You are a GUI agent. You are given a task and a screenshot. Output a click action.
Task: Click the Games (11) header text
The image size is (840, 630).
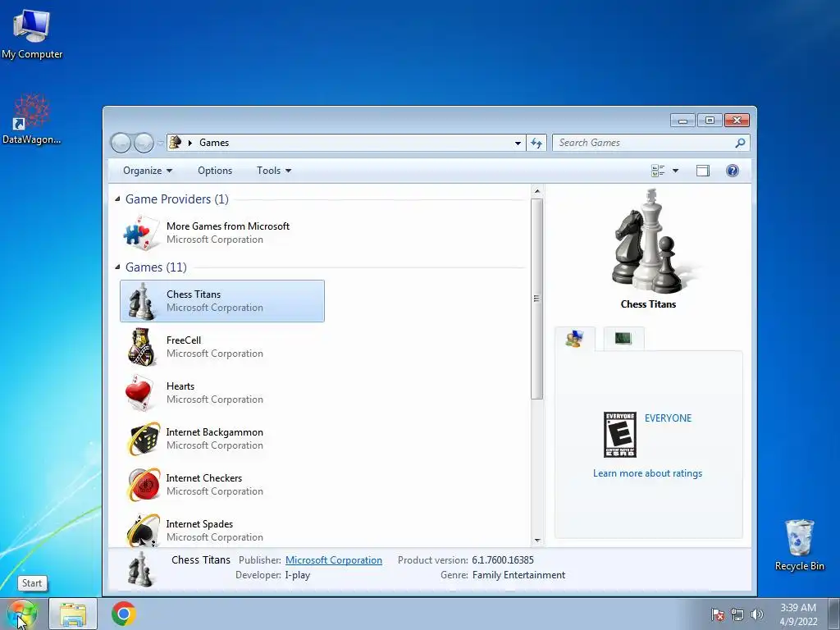pyautogui.click(x=156, y=267)
